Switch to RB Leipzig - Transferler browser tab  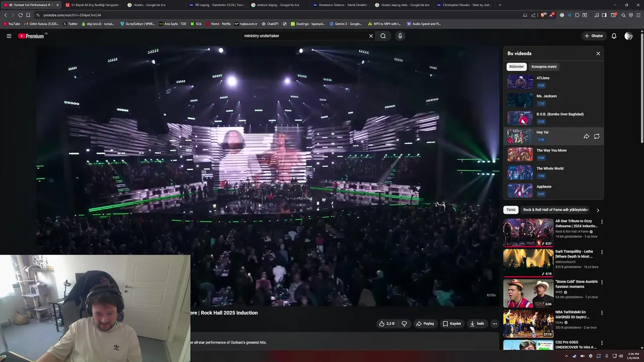[x=216, y=5]
